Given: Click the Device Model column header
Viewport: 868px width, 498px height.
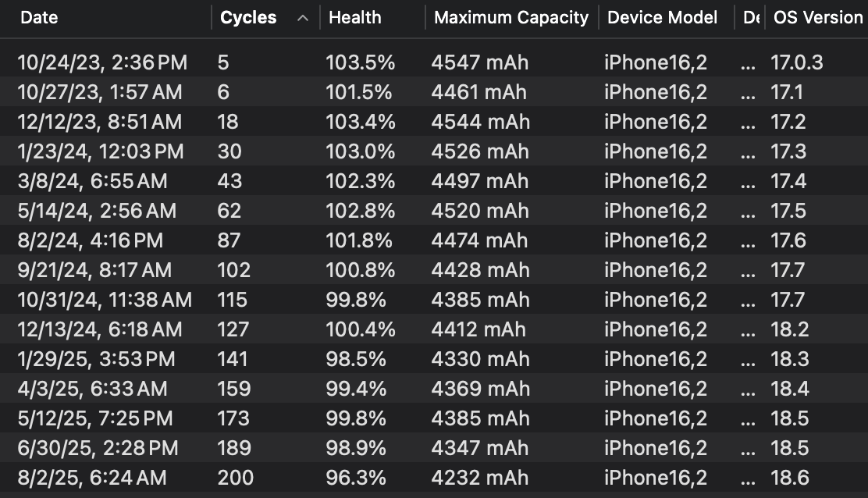Looking at the screenshot, I should (662, 18).
